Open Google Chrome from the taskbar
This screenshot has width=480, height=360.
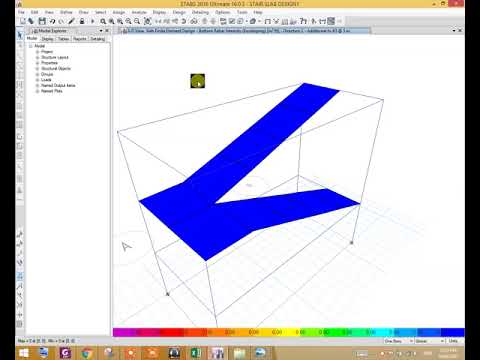click(87, 353)
